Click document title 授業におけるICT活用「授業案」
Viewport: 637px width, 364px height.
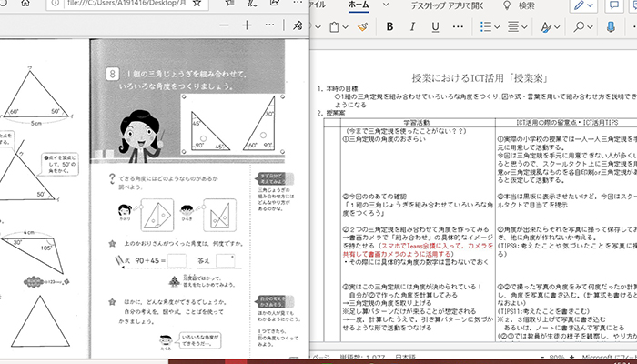click(480, 78)
